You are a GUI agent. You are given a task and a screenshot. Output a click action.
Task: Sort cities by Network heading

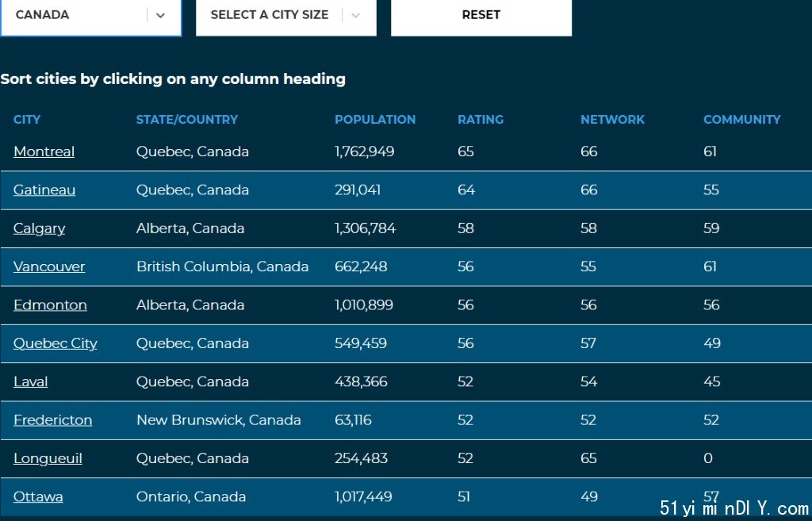pos(613,120)
